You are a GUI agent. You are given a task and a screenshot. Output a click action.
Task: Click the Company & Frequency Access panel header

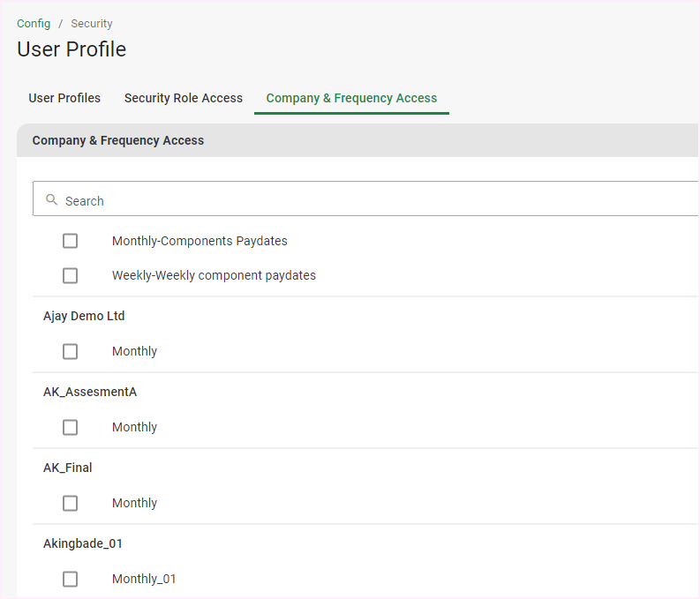click(118, 140)
